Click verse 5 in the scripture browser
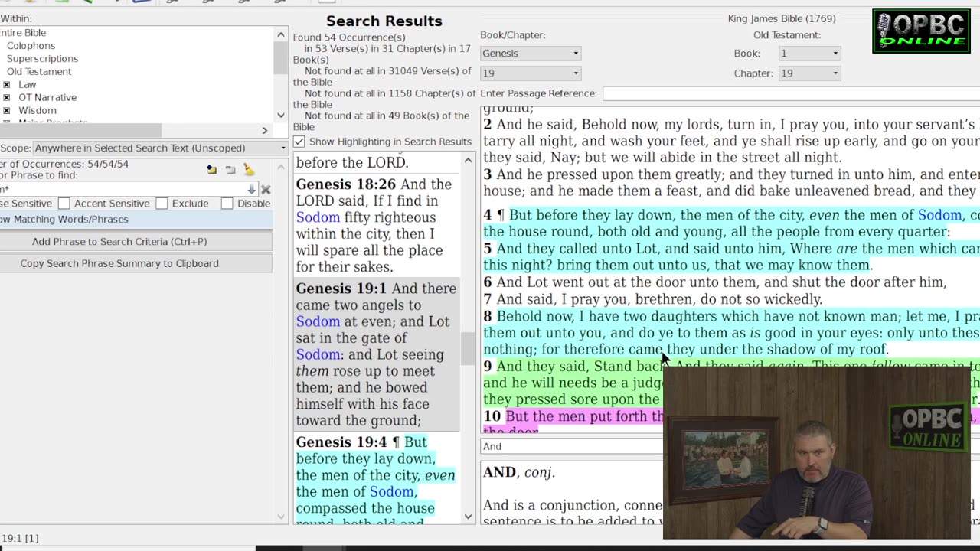 click(731, 256)
